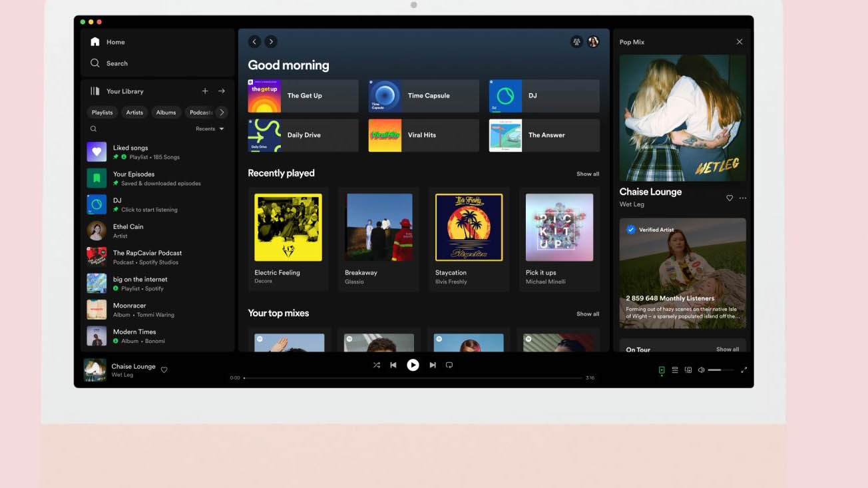This screenshot has width=868, height=488.
Task: Enter full screen mode
Action: [x=744, y=370]
